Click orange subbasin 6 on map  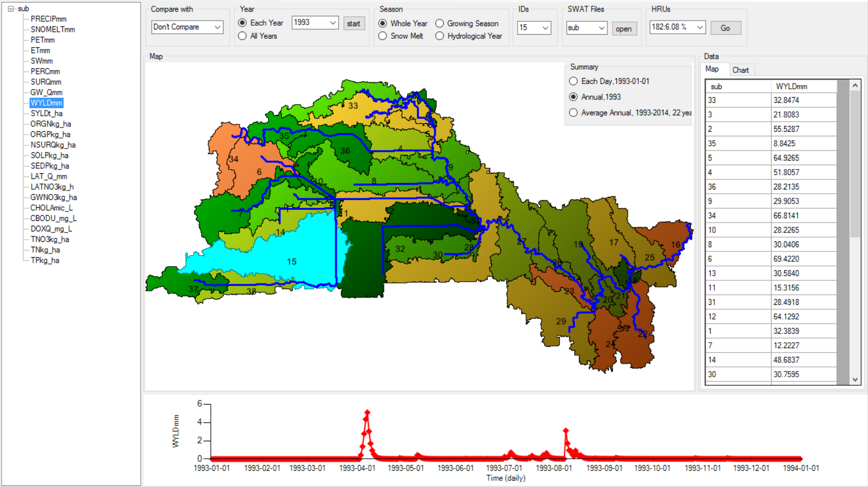pyautogui.click(x=259, y=172)
